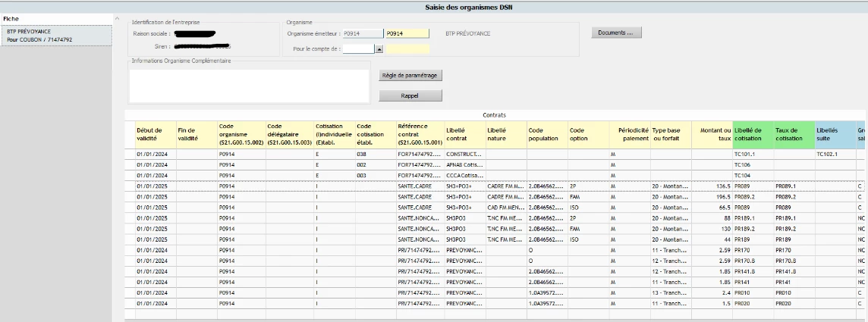
Task: Select the green 'Taux de cotisation' column header
Action: 794,133
